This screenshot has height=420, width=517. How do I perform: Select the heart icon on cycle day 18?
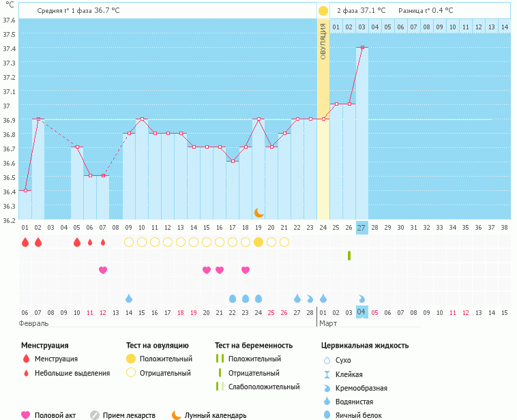tap(246, 270)
